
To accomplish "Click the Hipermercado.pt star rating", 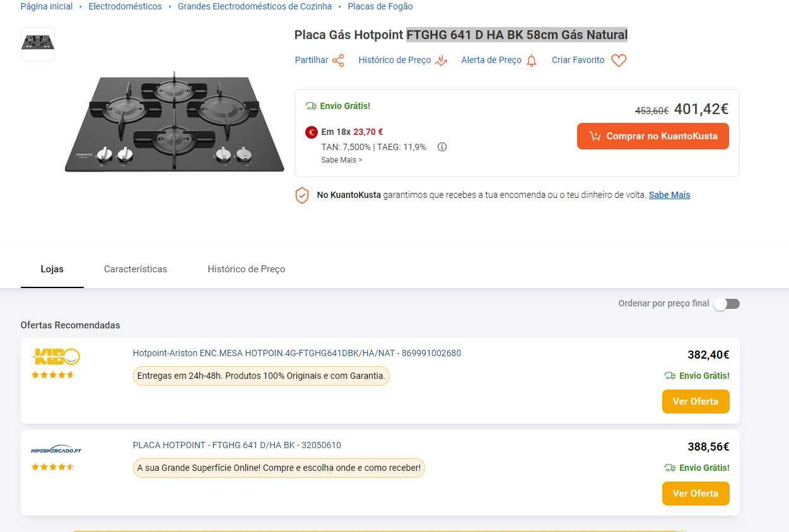I will tap(53, 467).
